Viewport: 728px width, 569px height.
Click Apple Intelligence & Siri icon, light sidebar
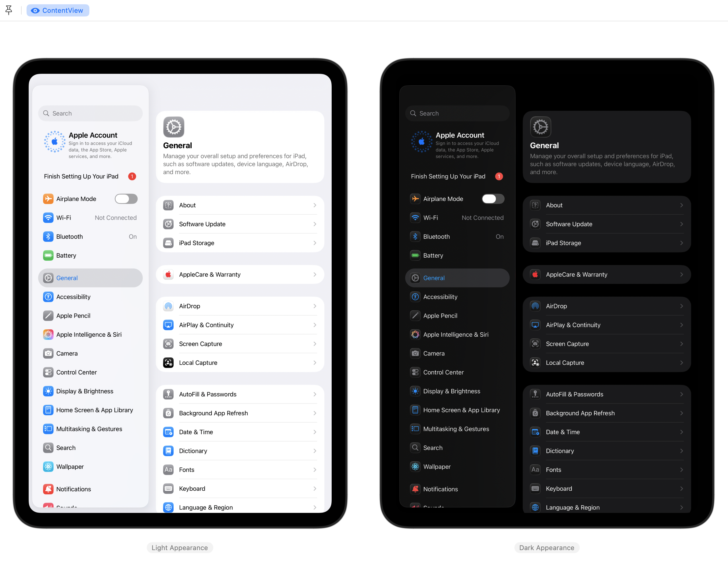(x=48, y=335)
